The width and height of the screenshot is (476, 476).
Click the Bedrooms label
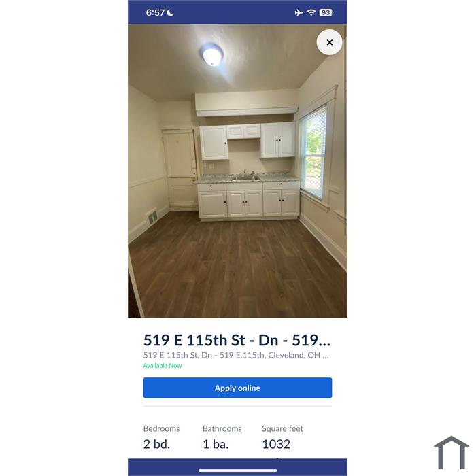(162, 428)
